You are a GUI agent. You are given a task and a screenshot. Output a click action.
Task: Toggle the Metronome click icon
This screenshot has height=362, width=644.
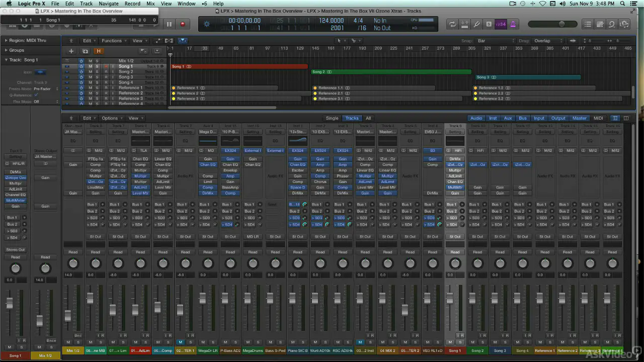(513, 24)
